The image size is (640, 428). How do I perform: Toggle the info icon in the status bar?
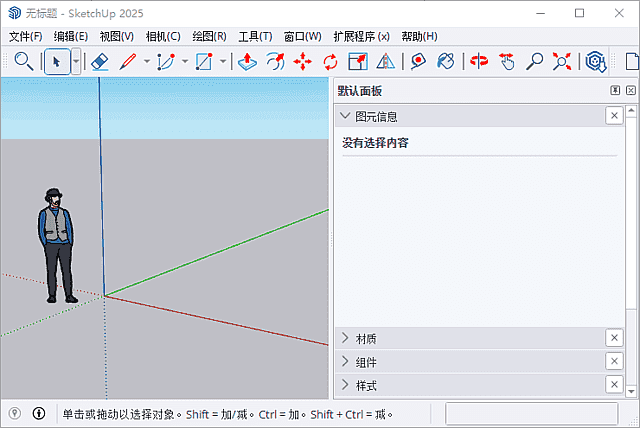[39, 413]
